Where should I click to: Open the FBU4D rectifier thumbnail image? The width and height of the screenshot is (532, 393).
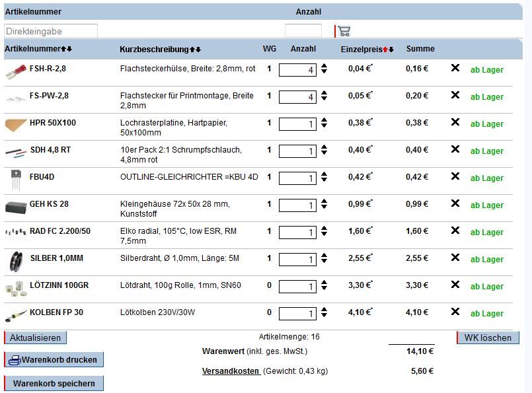[x=15, y=178]
